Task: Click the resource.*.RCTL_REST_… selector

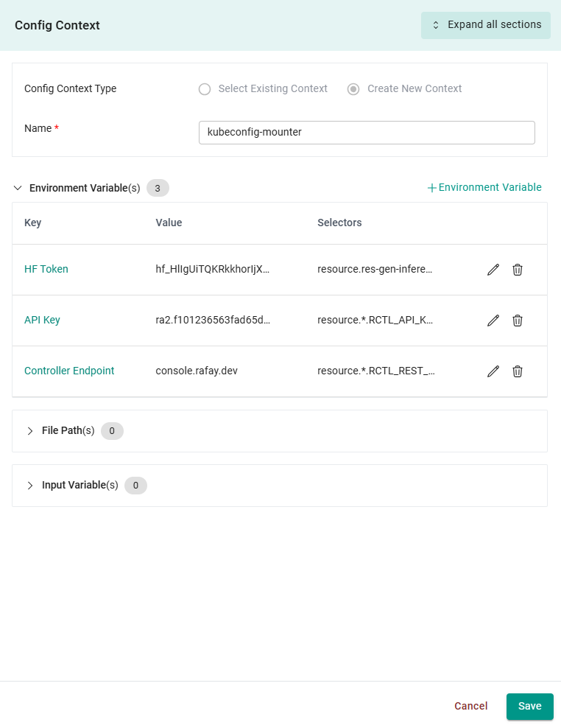Action: coord(376,371)
